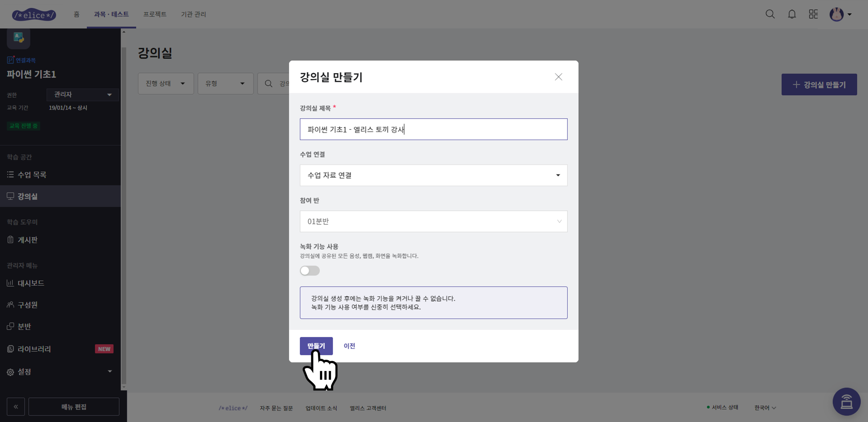Open 구성원 in sidebar
Image resolution: width=868 pixels, height=422 pixels.
coord(60,305)
